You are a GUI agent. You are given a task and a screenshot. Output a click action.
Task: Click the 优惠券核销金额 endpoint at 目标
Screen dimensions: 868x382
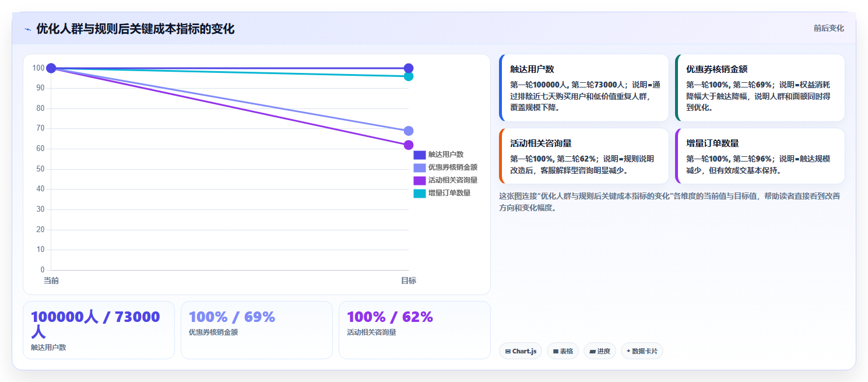(x=409, y=131)
